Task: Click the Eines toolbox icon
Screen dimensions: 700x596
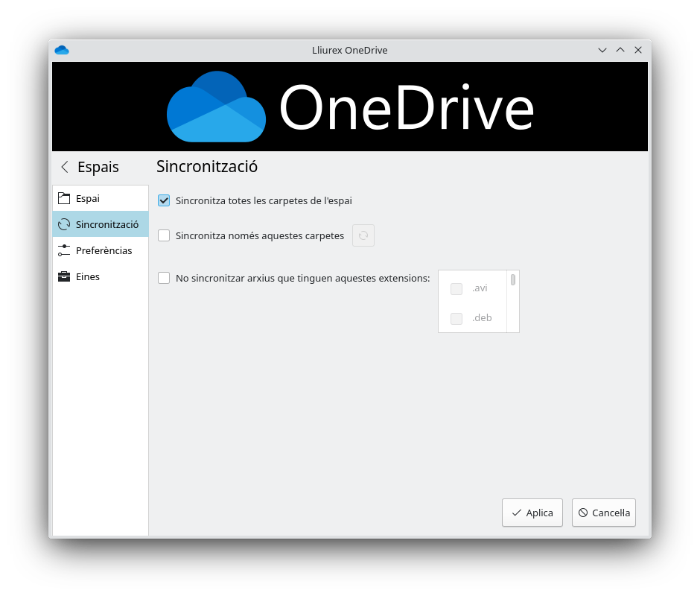Action: tap(64, 276)
